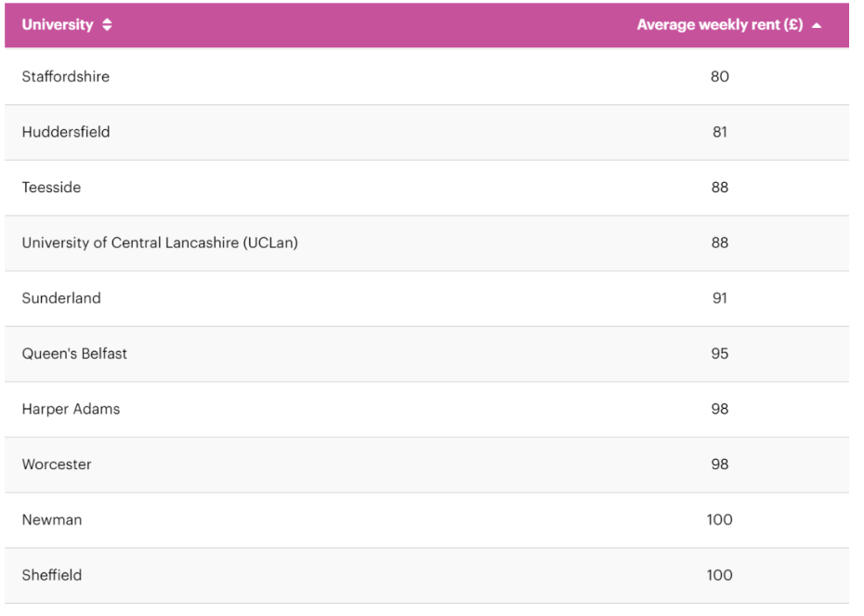Click on Huddersfield in the university list
This screenshot has height=616, width=864.
coord(66,132)
